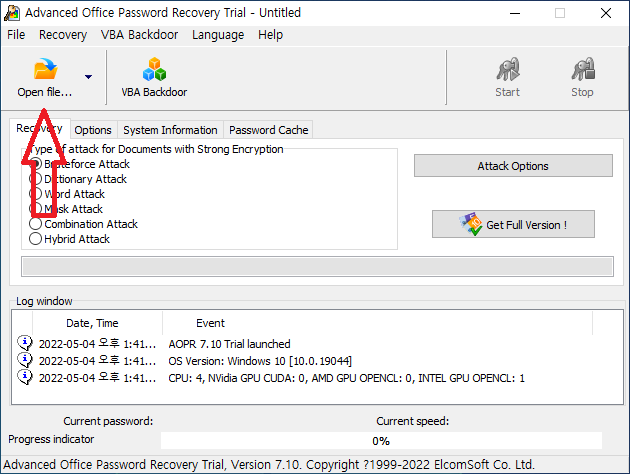Switch to the System Information tab
Viewport: 630px width, 474px height.
click(x=170, y=130)
